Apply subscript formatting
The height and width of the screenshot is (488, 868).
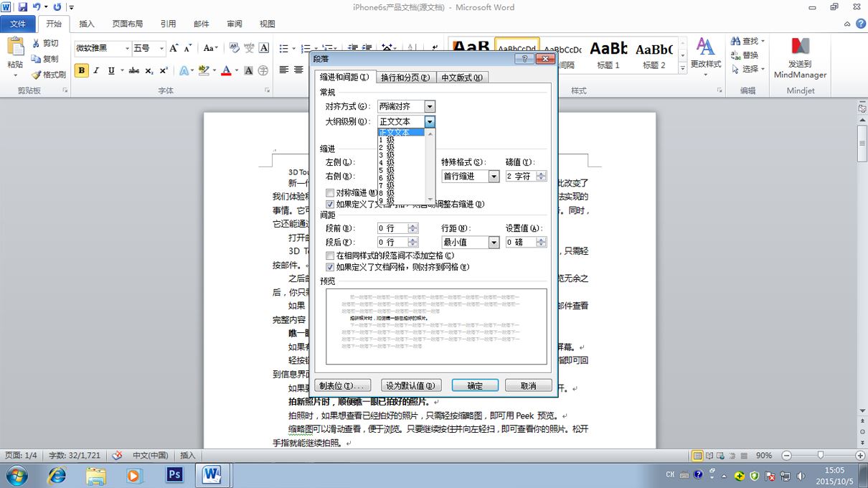[x=148, y=70]
